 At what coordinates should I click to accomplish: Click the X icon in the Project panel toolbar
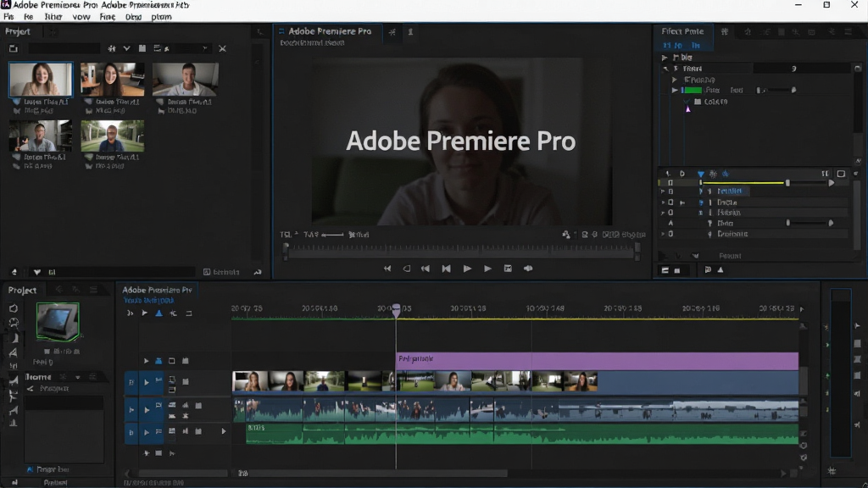tap(223, 48)
